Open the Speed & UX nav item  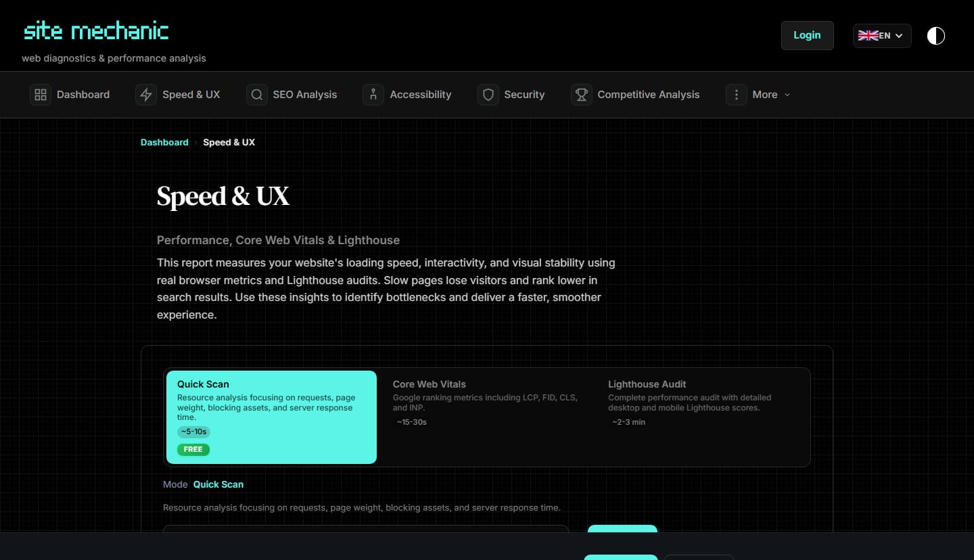pos(178,95)
